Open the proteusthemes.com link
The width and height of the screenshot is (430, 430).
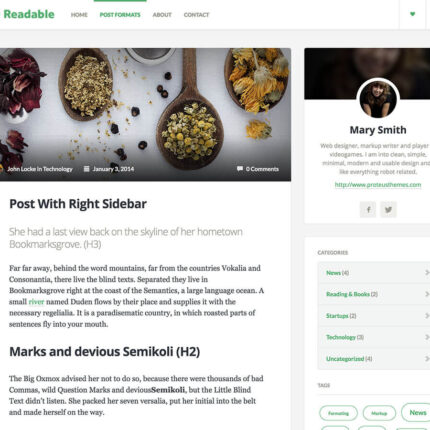coord(378,185)
